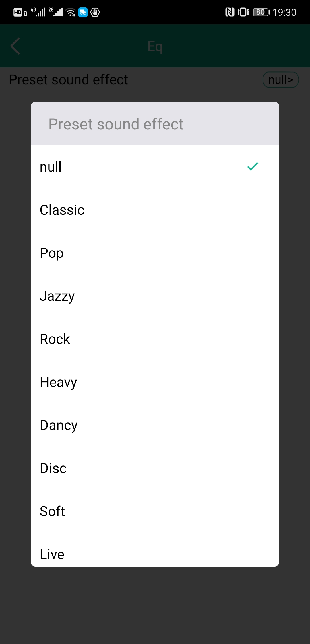Tap the blue truck notification icon

tap(83, 12)
